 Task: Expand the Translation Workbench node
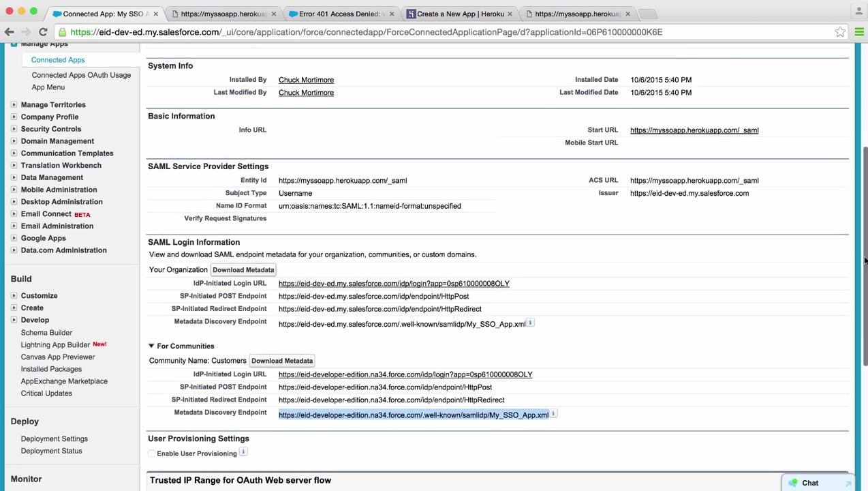tap(14, 166)
